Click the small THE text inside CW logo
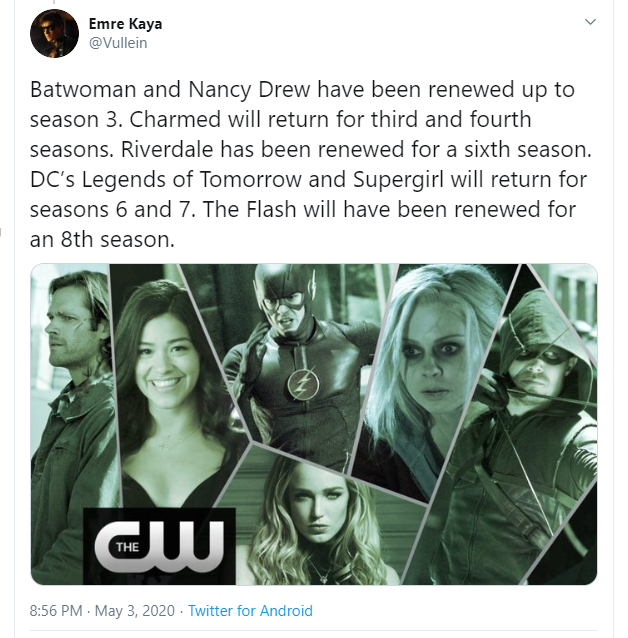This screenshot has width=628, height=638. tap(127, 547)
